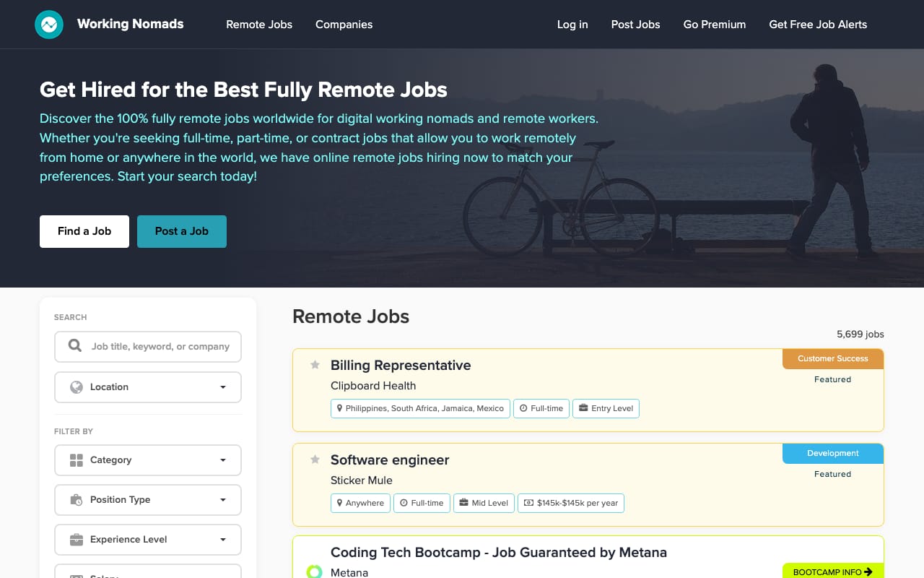
Task: Go to the Companies nav item
Action: click(344, 25)
